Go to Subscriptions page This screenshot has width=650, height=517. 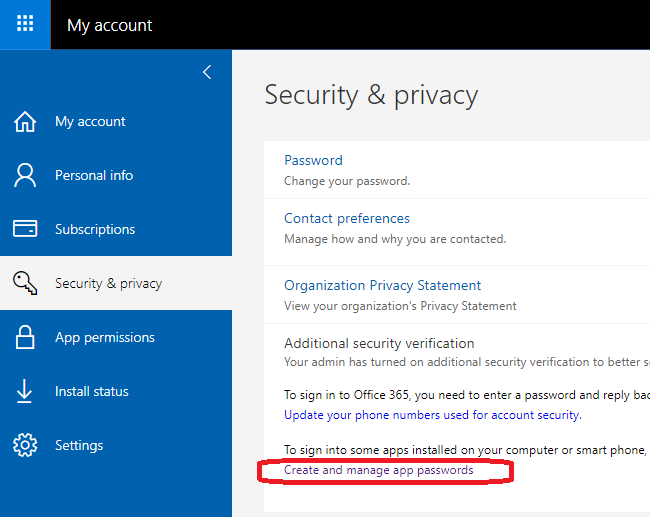95,229
